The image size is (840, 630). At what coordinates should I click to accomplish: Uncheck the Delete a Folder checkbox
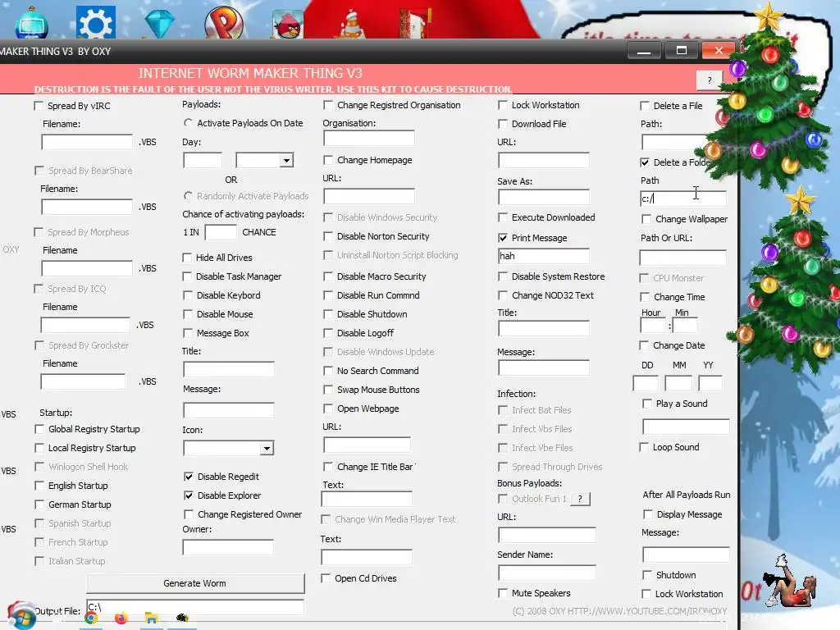tap(645, 162)
